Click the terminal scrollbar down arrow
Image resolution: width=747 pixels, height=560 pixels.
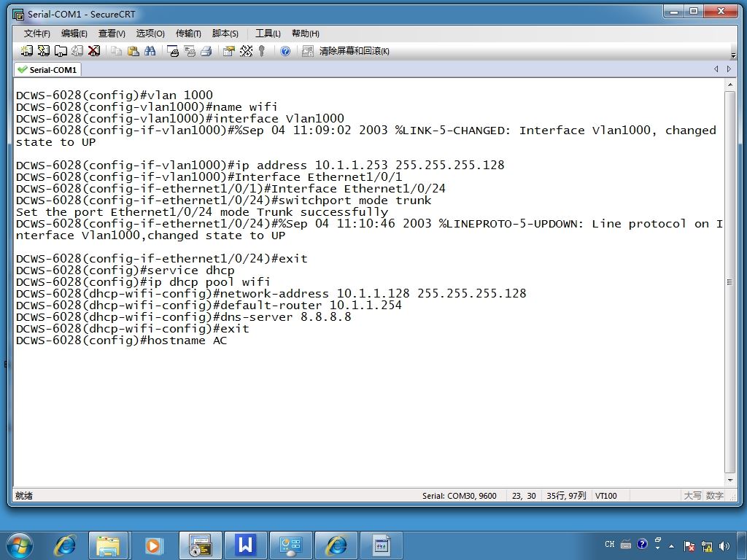coord(729,481)
